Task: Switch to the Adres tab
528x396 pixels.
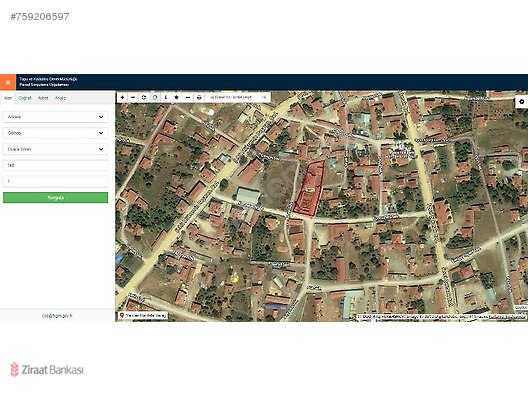Action: point(43,98)
